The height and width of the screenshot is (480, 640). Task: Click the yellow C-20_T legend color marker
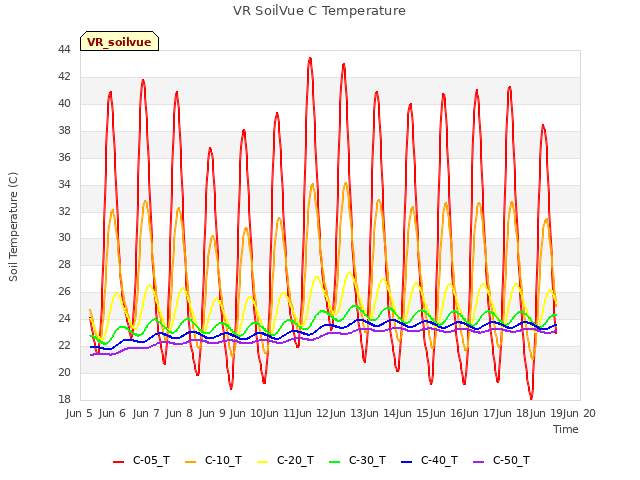(262, 462)
